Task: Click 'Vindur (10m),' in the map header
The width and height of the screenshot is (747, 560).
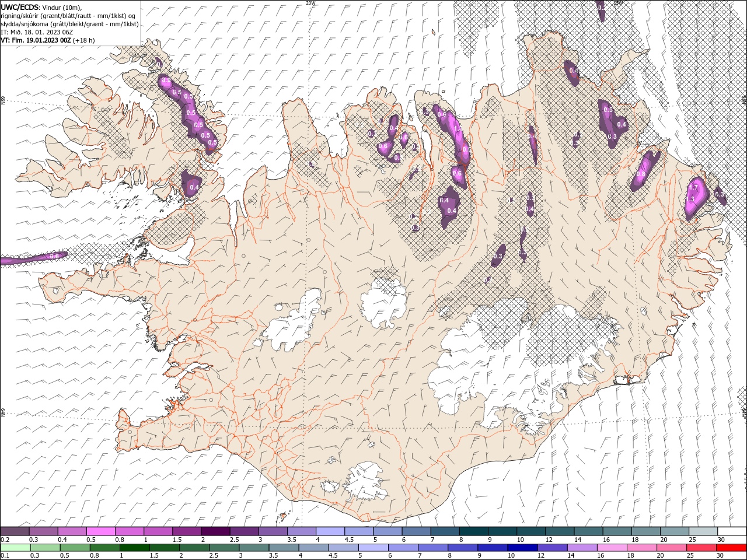Action: (x=62, y=7)
